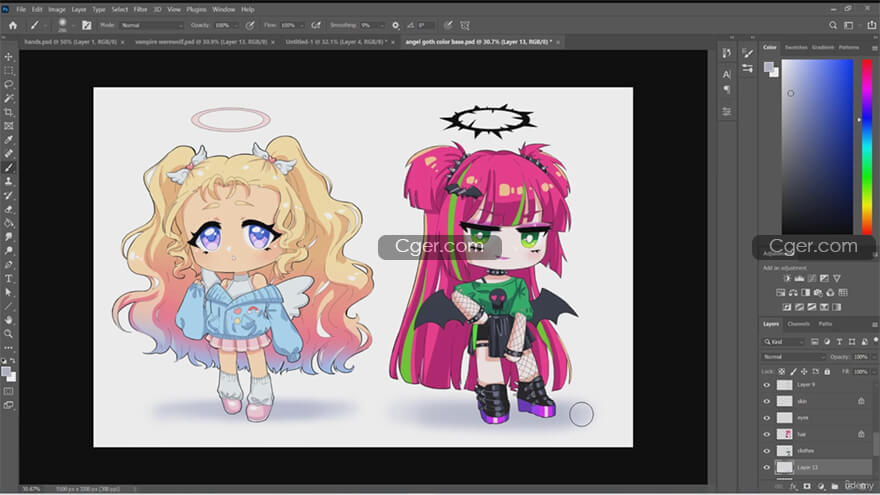Open the Home screen button
This screenshot has width=880, height=495.
tap(12, 25)
